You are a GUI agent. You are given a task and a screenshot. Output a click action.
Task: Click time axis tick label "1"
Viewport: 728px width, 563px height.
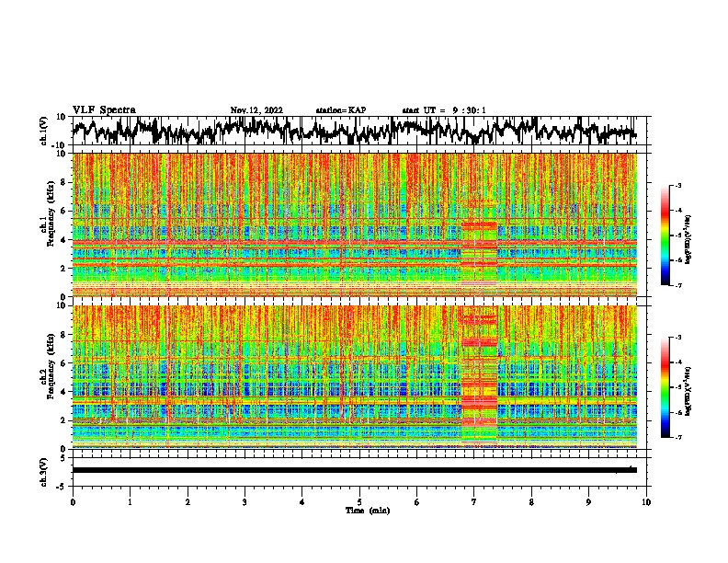(x=130, y=502)
